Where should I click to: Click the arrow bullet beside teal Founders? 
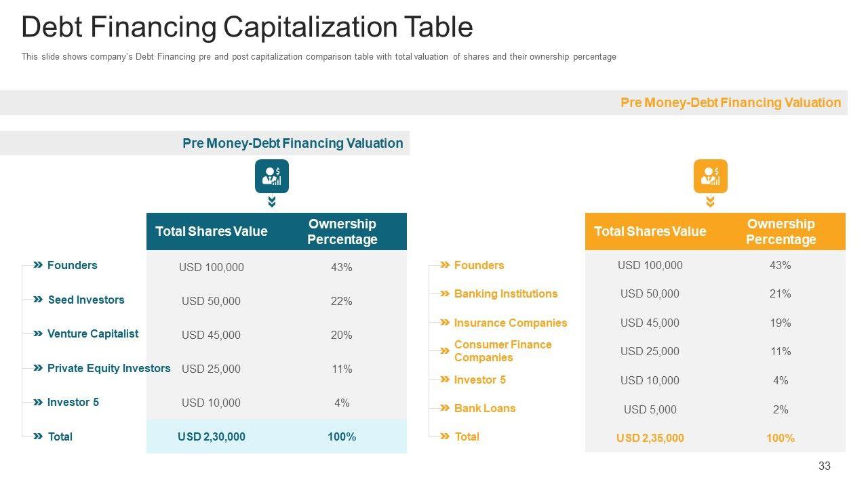click(x=38, y=265)
